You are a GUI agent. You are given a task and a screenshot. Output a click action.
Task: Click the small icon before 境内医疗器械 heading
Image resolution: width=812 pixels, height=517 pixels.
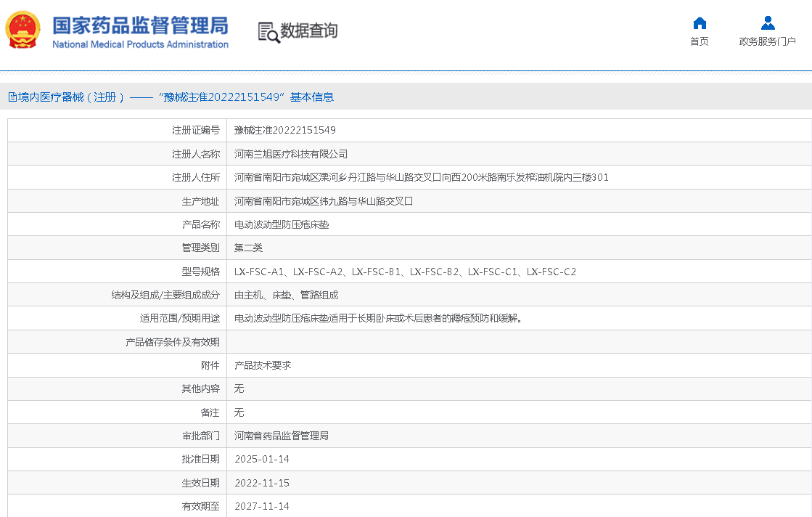point(11,97)
